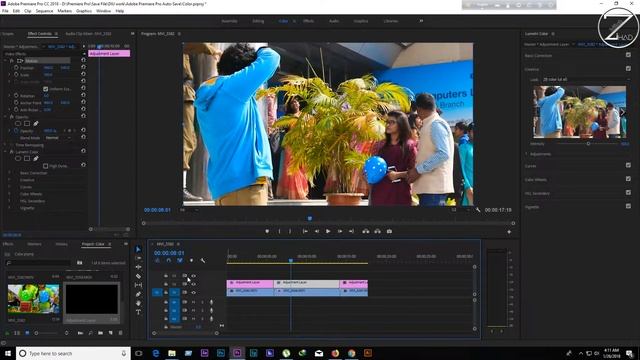The width and height of the screenshot is (640, 360).
Task: Adjust the Look Intensity slider
Action: 588,144
